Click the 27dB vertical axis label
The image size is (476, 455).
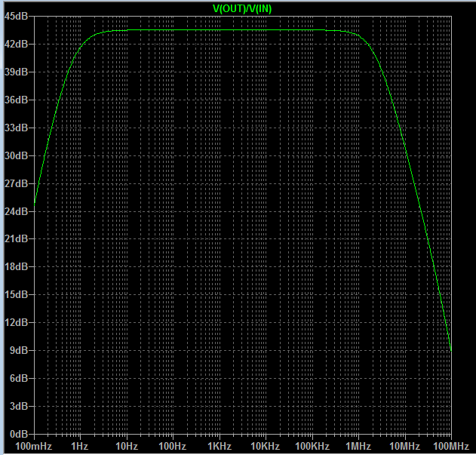(x=16, y=183)
